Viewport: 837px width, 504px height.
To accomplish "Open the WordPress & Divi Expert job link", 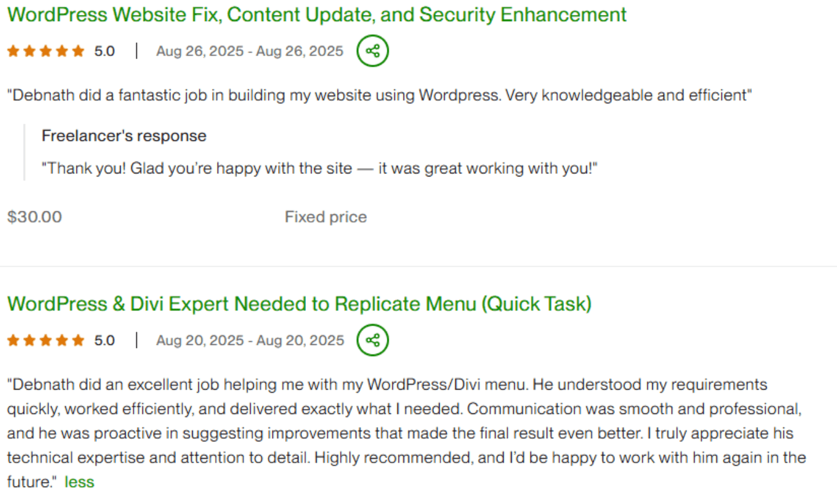I will coord(299,304).
